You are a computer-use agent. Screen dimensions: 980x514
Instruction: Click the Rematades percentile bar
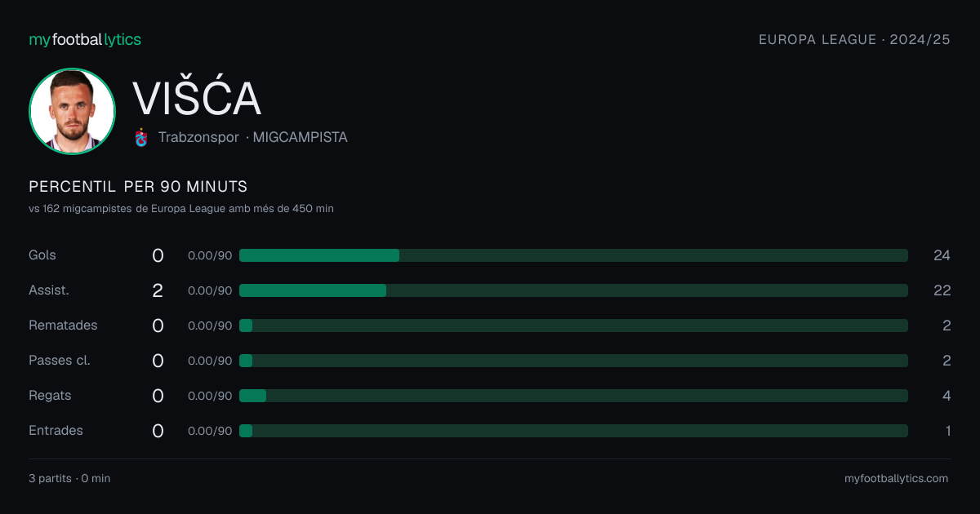[x=573, y=326]
